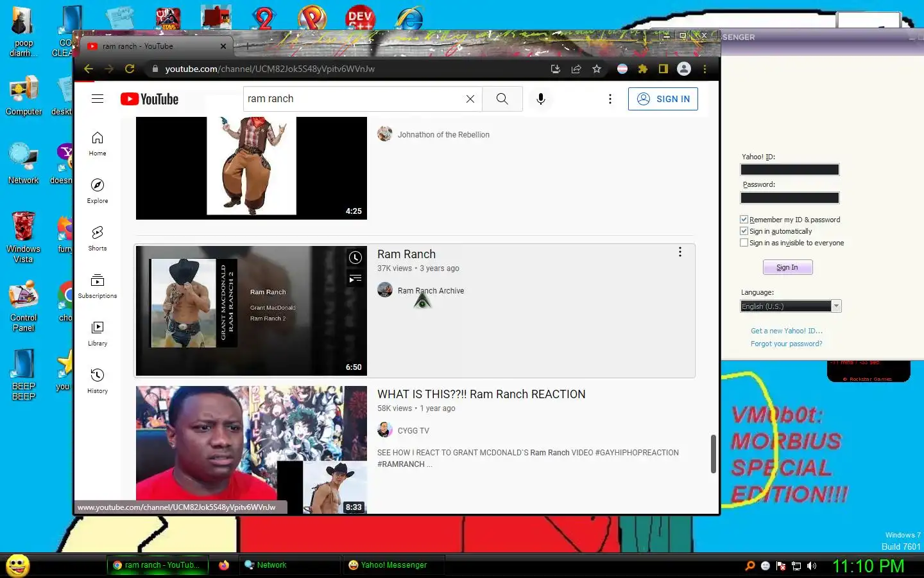This screenshot has height=578, width=924.
Task: Click Forgot your password? link
Action: point(787,344)
